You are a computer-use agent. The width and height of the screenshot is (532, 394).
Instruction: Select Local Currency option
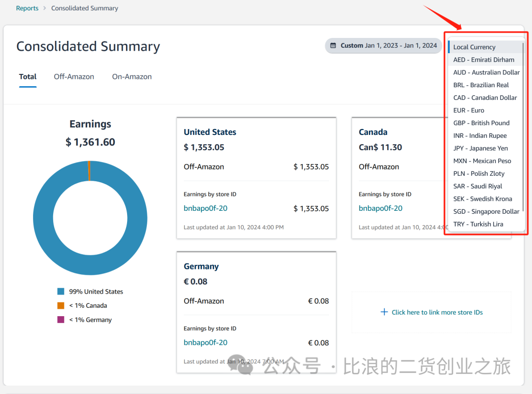[486, 47]
